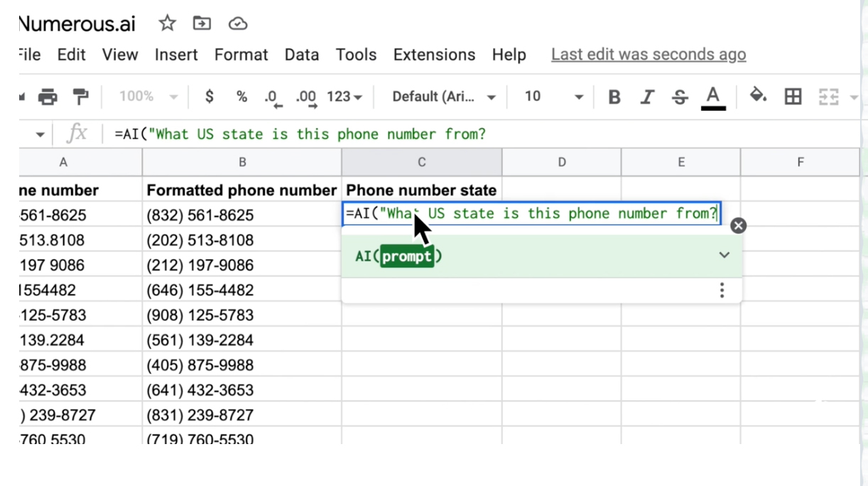Format selection as currency
The image size is (868, 486).
point(209,97)
